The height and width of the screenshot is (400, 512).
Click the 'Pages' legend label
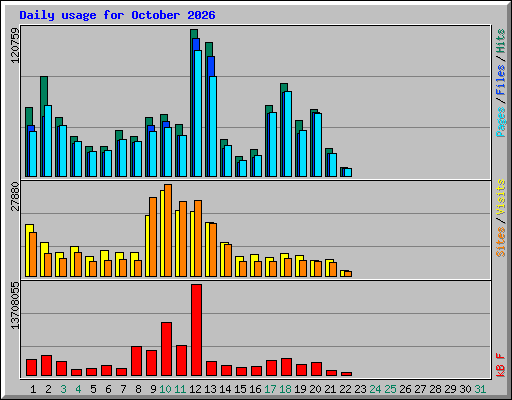501,122
